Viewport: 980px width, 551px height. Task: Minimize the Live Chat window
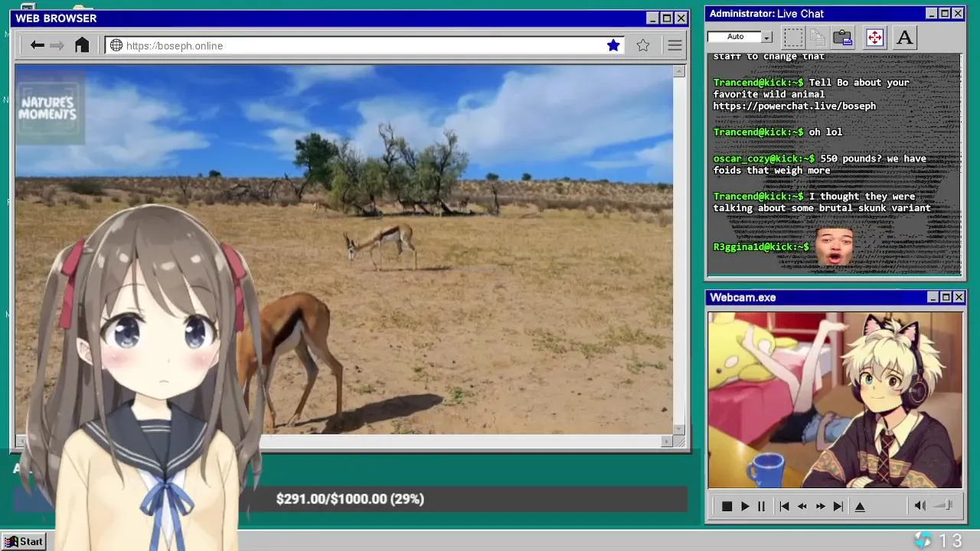point(931,14)
